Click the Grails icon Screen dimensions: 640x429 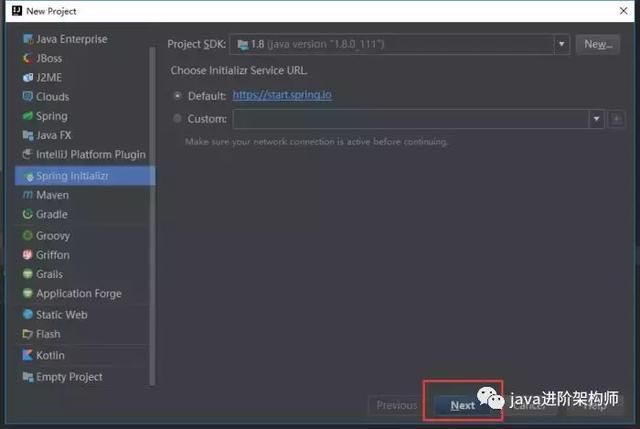pyautogui.click(x=28, y=274)
